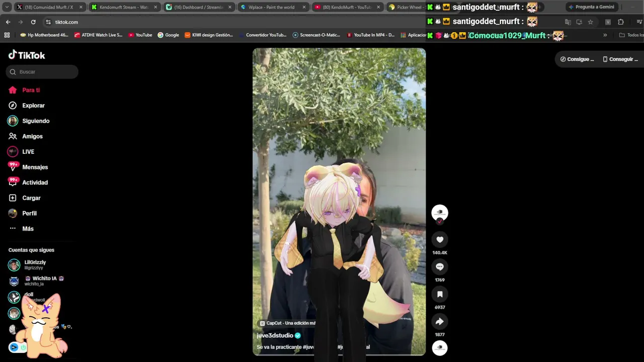Switch to Dashboard Streaming tab
This screenshot has height=362, width=644.
pyautogui.click(x=198, y=7)
